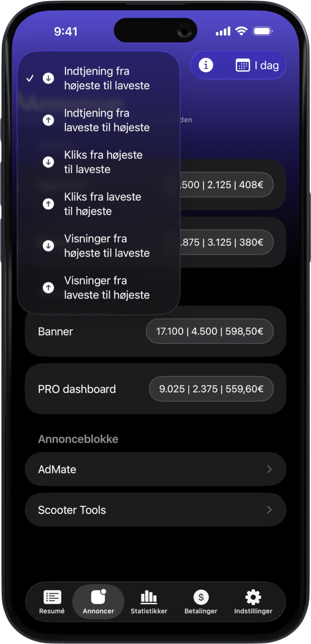Tap PRO dashboard stats pill
The height and width of the screenshot is (644, 311).
pyautogui.click(x=211, y=389)
